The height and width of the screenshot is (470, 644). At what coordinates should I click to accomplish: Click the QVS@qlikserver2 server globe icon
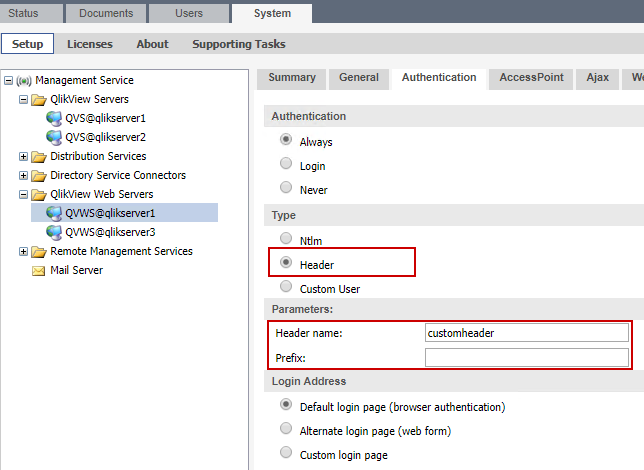point(54,137)
